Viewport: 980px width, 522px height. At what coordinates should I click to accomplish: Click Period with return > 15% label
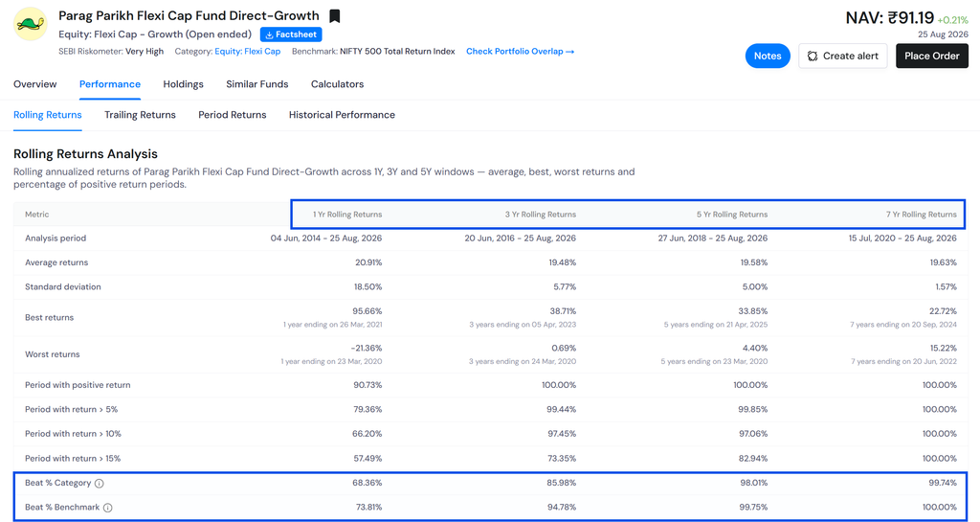click(x=73, y=458)
